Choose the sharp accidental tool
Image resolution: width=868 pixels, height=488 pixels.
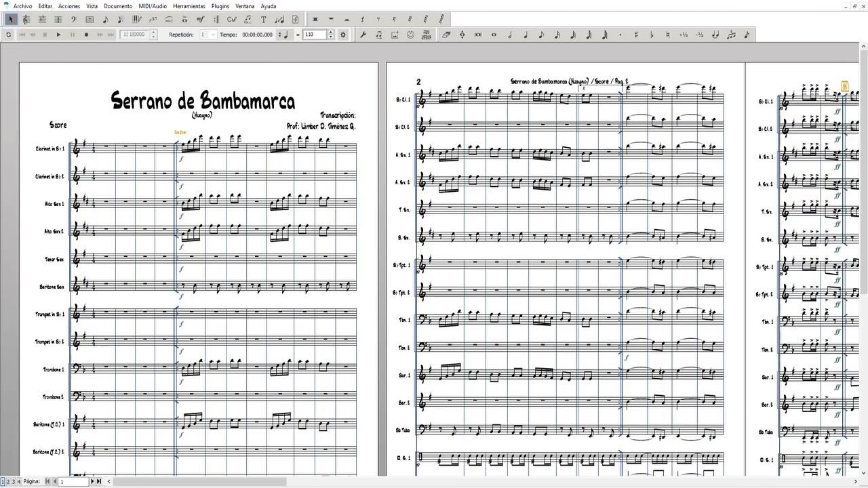(x=636, y=35)
